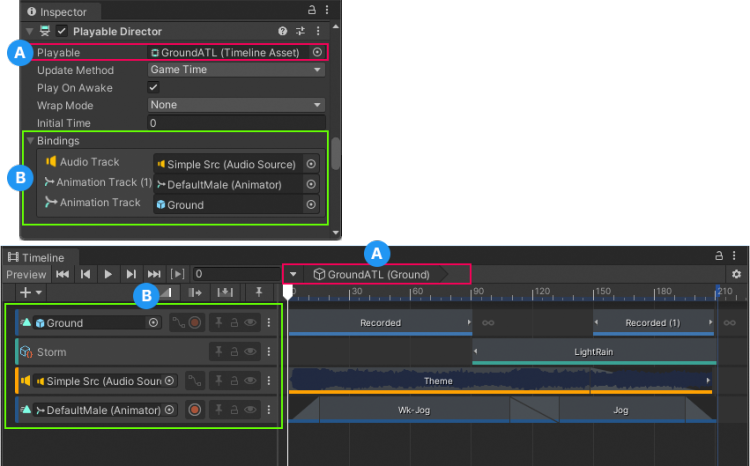The width and height of the screenshot is (750, 466).
Task: Lock the Storm track
Action: [233, 352]
